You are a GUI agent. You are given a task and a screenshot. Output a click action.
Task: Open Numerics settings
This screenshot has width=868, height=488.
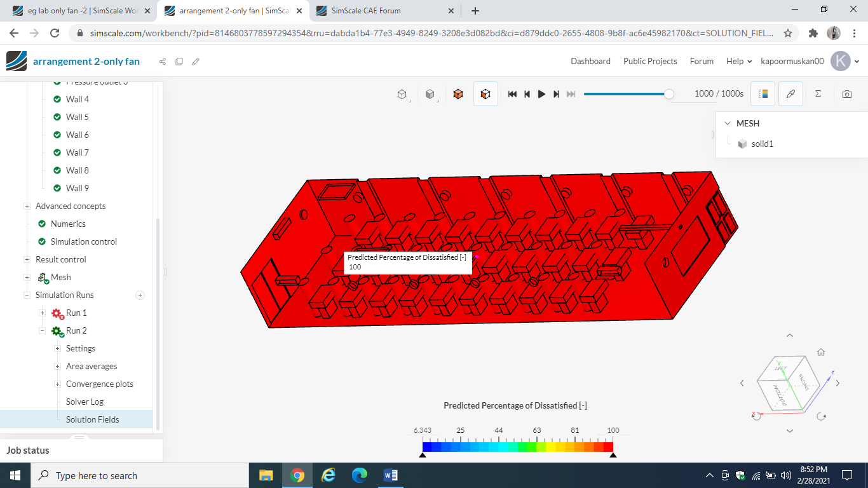68,224
